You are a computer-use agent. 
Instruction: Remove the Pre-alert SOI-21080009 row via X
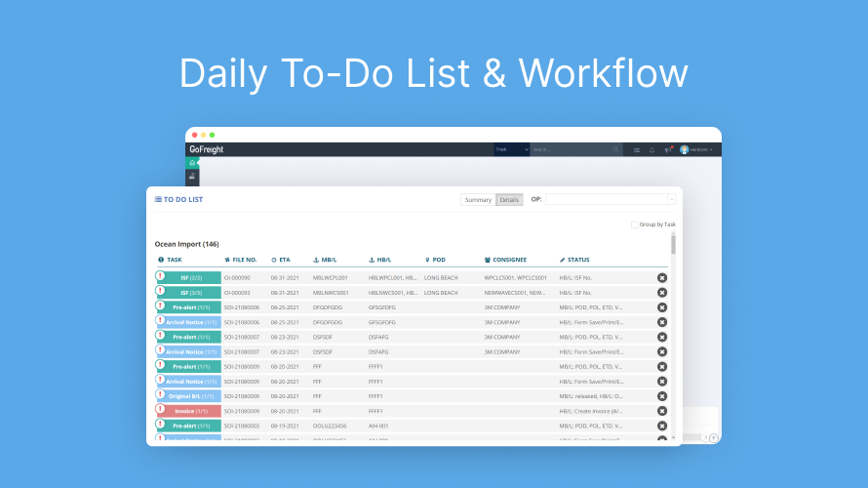[662, 367]
